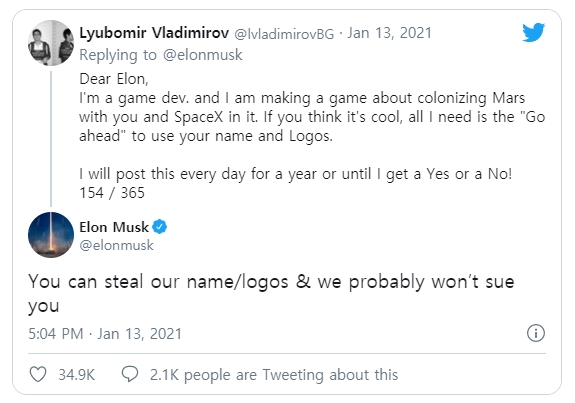
Task: Open the Jan 13, 2021 date on reply
Action: 389,33
